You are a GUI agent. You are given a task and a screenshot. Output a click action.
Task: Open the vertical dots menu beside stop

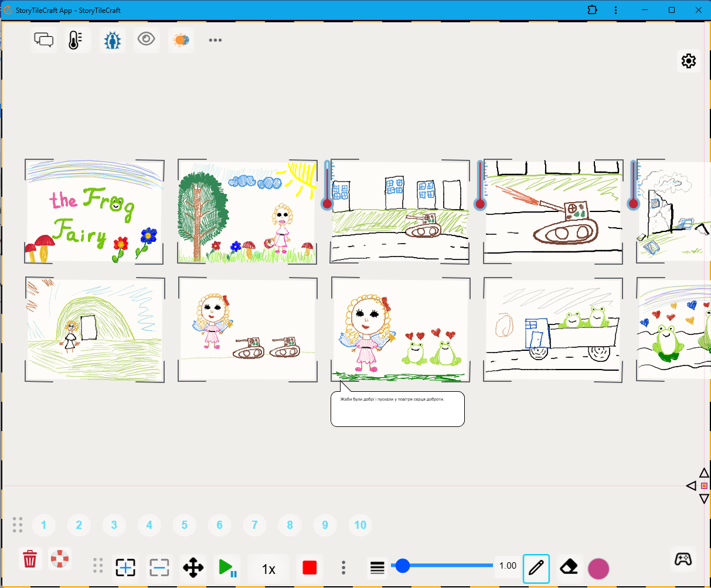(343, 568)
